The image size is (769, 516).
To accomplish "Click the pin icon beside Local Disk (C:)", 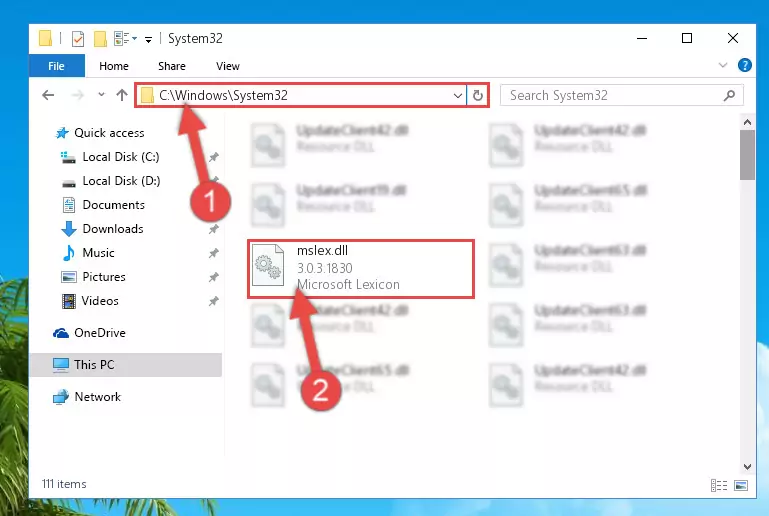I will 213,157.
